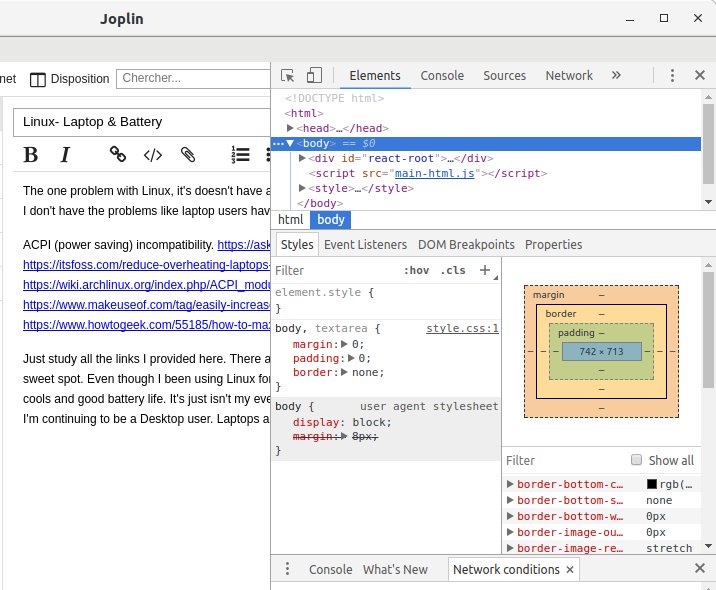This screenshot has height=590, width=716.
Task: Open the DevTools three-dot customize menu
Action: [672, 75]
